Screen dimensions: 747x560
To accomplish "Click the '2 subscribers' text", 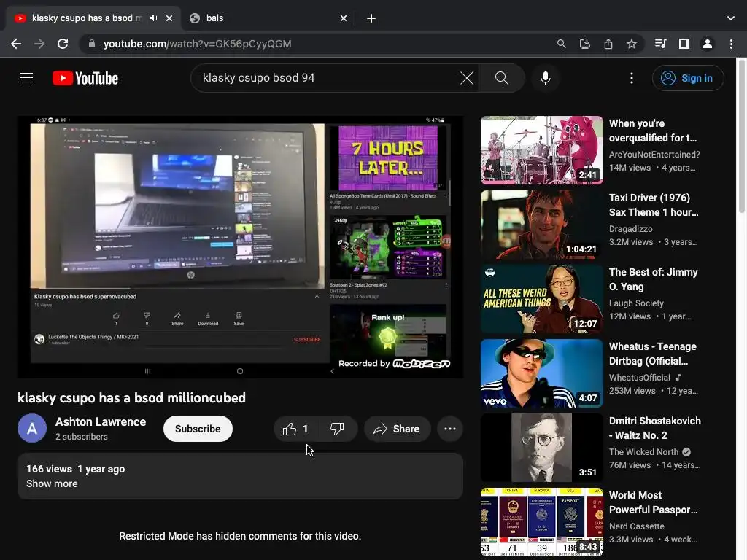I will 82,436.
